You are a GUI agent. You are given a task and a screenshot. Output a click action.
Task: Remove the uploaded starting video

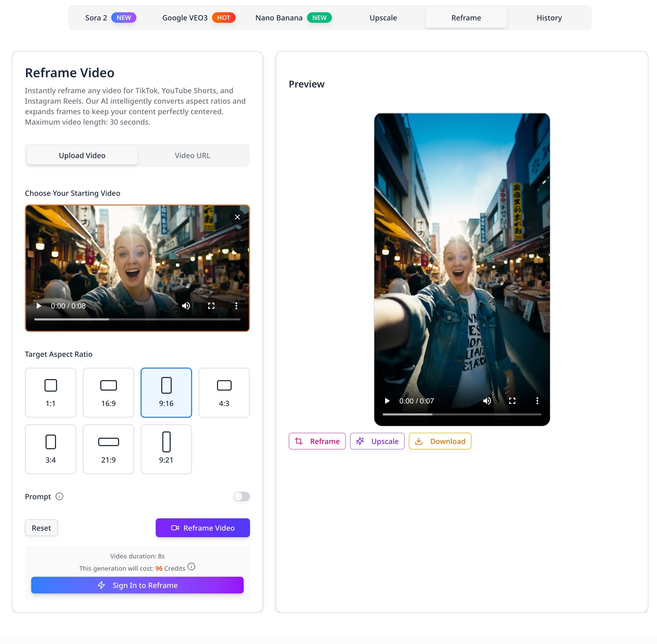point(237,217)
